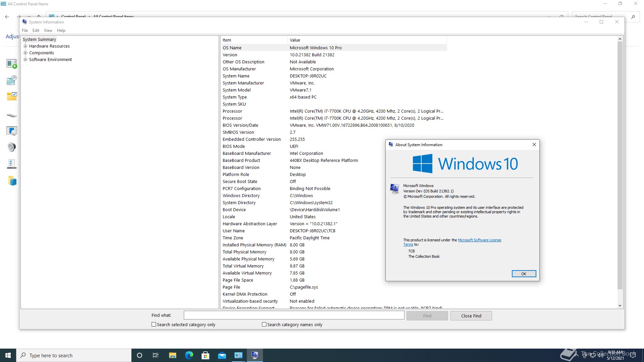
Task: Click the Taskbar and Navigation icon in Control Panel
Action: click(12, 164)
